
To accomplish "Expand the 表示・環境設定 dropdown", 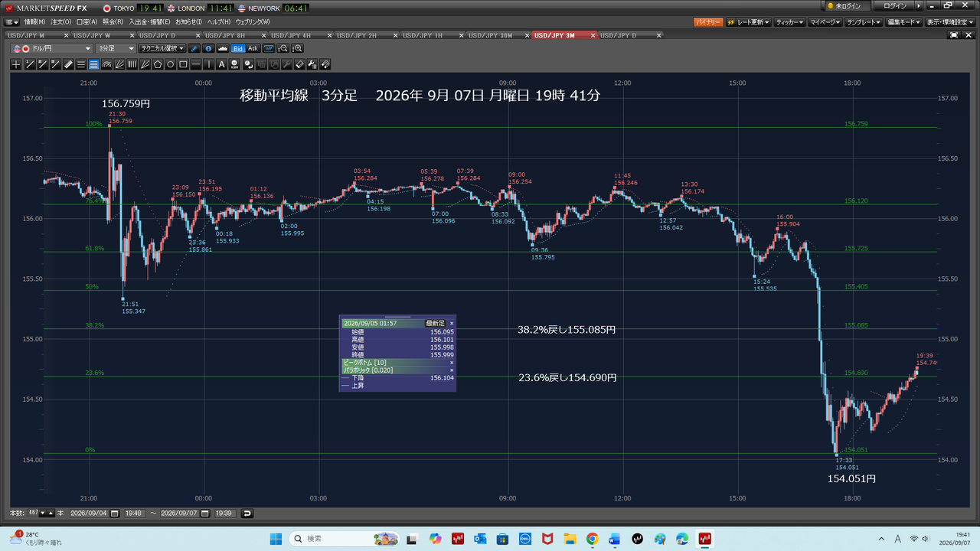I will pos(950,22).
